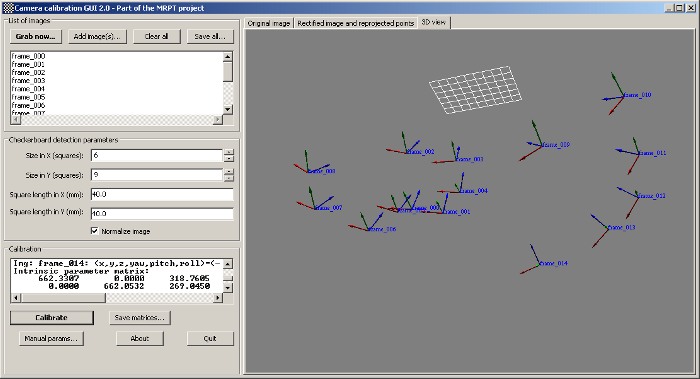Screen dimensions: 700x379
Task: Select frame_003 in the image list
Action: click(x=29, y=81)
